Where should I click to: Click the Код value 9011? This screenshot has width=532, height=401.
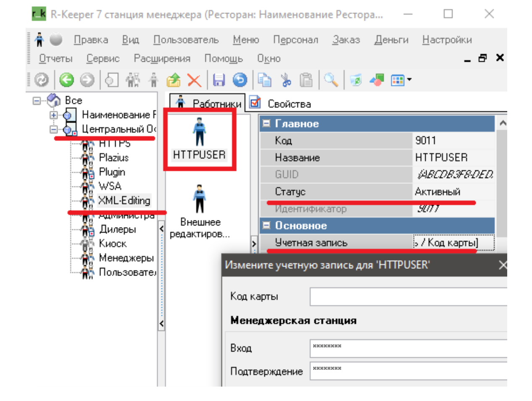pyautogui.click(x=454, y=140)
